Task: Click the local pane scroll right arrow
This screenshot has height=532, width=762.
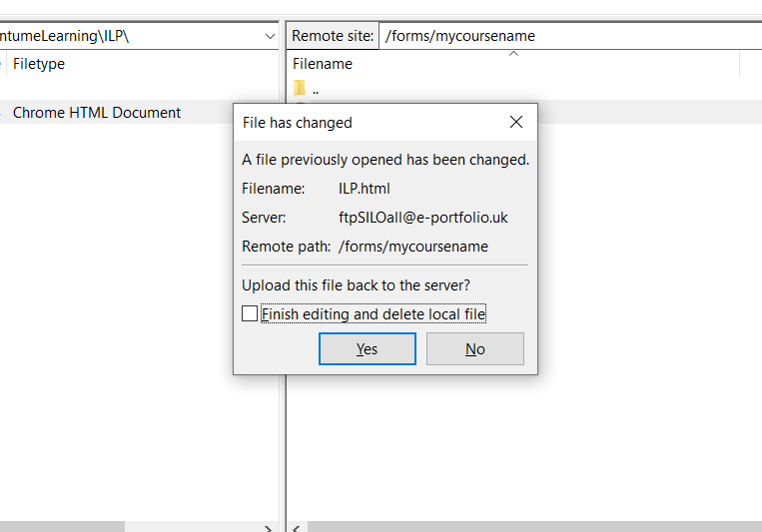Action: coord(269,528)
